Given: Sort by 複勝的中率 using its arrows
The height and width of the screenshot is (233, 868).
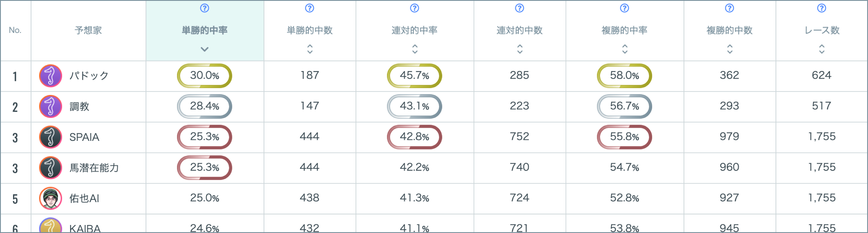Looking at the screenshot, I should (625, 49).
